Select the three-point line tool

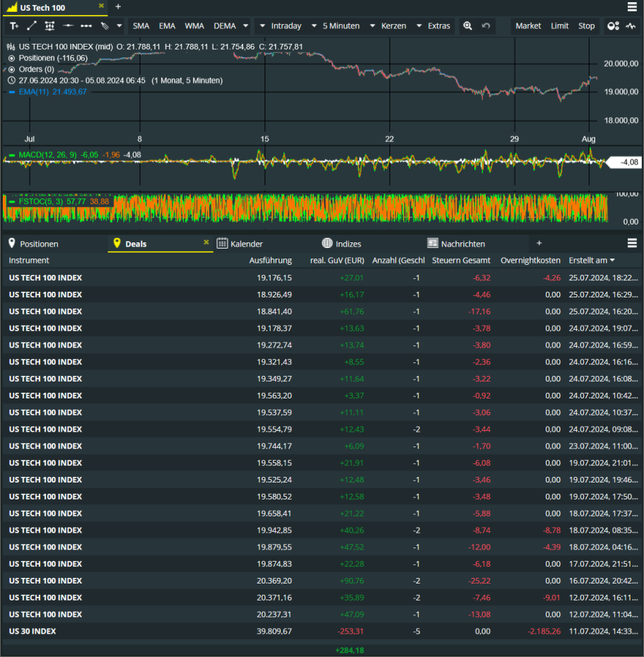[x=86, y=26]
